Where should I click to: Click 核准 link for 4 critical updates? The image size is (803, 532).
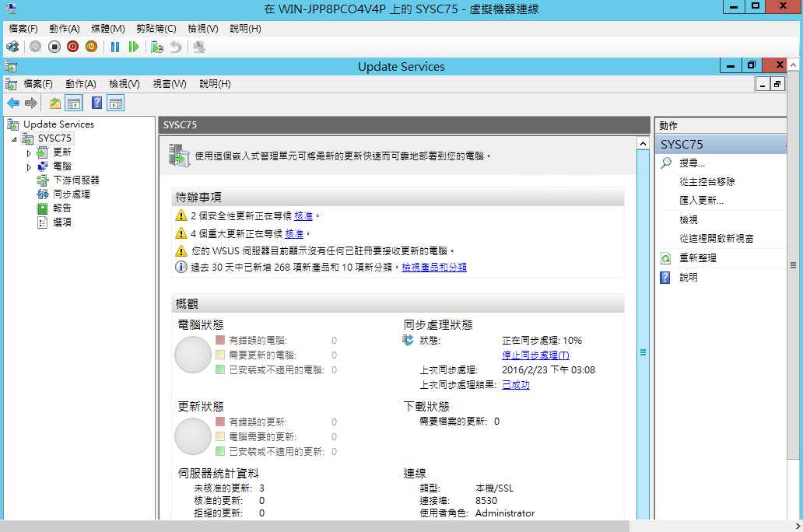294,234
